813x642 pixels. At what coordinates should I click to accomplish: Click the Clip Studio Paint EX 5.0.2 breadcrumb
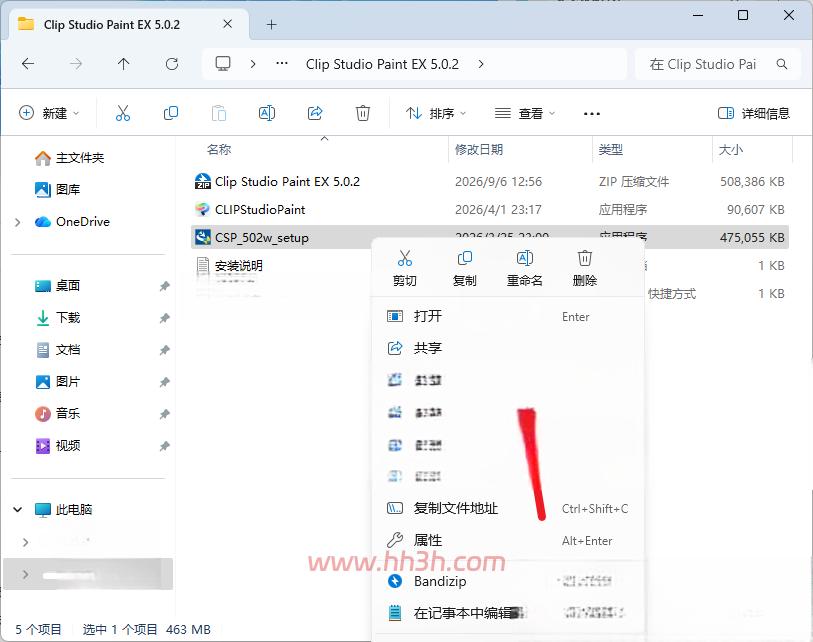click(x=382, y=64)
